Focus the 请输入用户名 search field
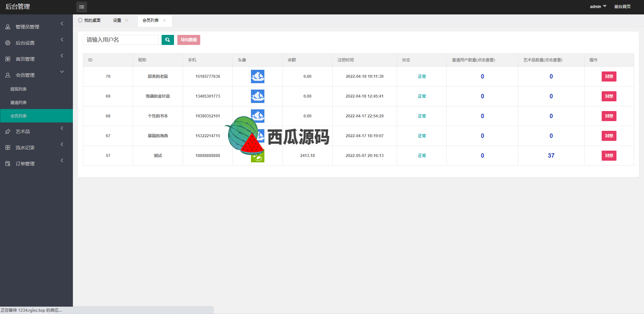Screen dimensions: 644x314 (x=121, y=40)
